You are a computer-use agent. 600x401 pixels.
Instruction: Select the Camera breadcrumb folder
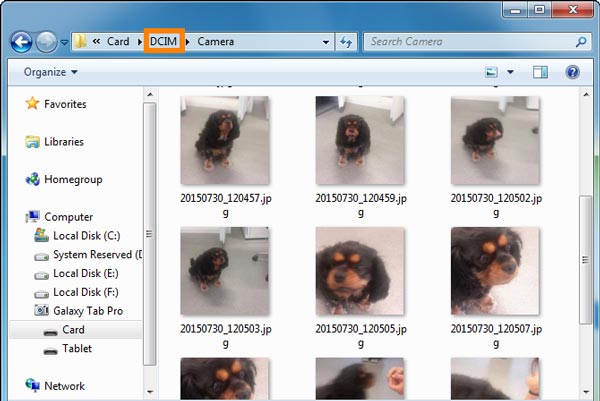216,41
